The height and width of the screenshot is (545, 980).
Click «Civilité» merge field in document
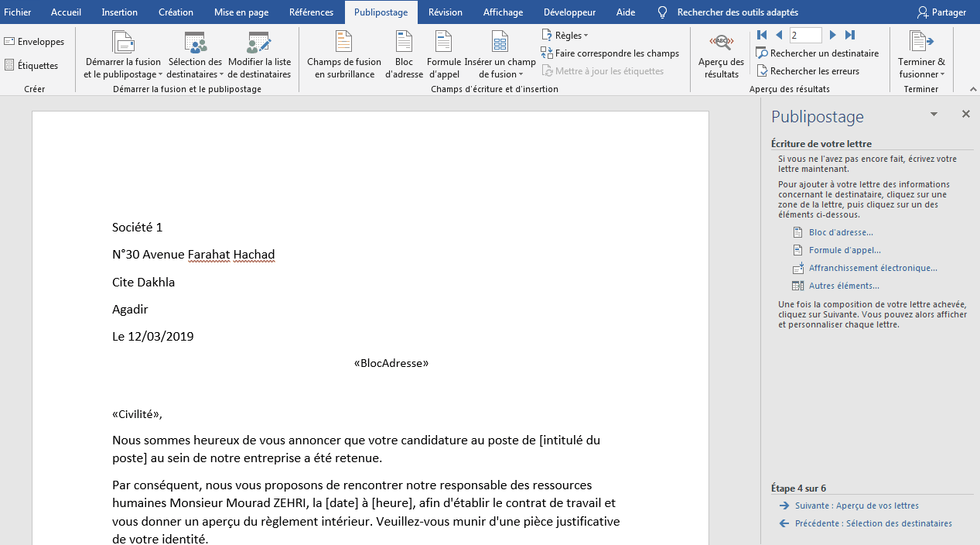137,413
